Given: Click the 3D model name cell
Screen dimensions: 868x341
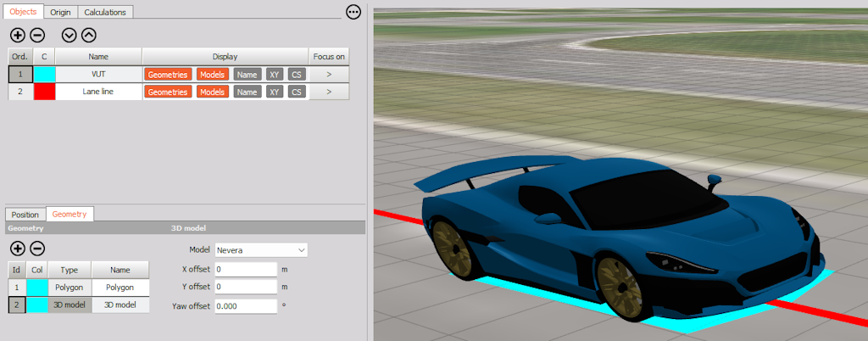Looking at the screenshot, I should (120, 305).
